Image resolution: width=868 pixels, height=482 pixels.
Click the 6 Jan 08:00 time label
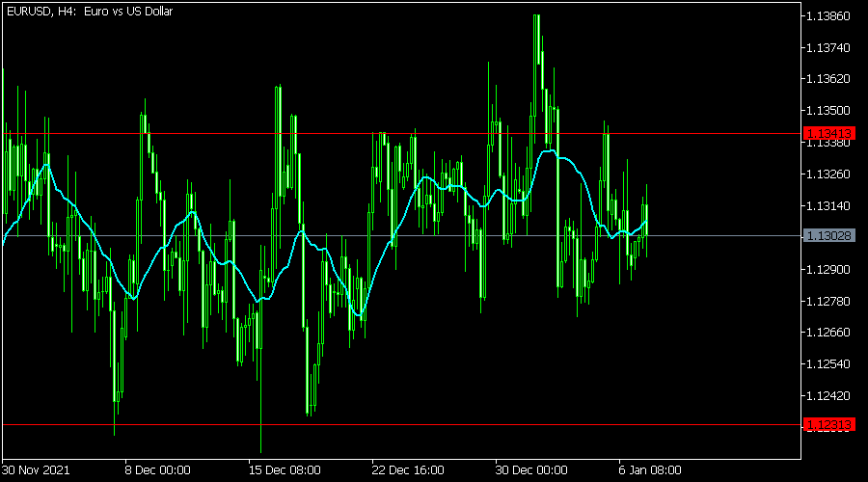pos(650,470)
